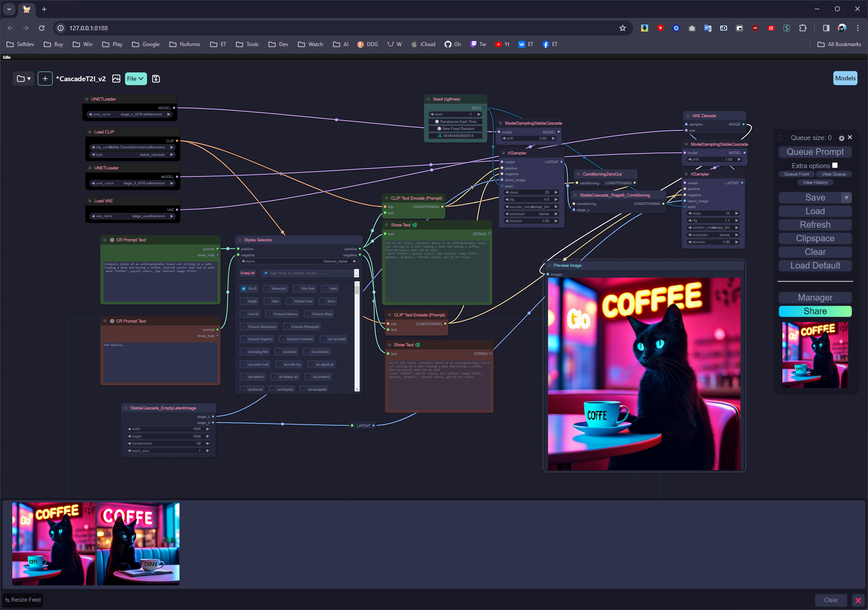The image size is (868, 610).
Task: Click the red X to close image feed
Action: tap(858, 600)
